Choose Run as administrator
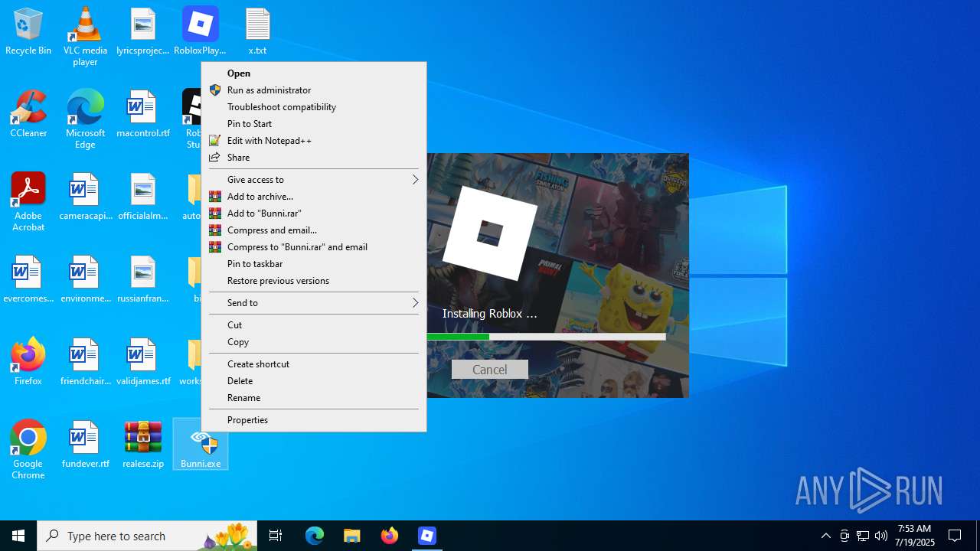 pos(314,90)
